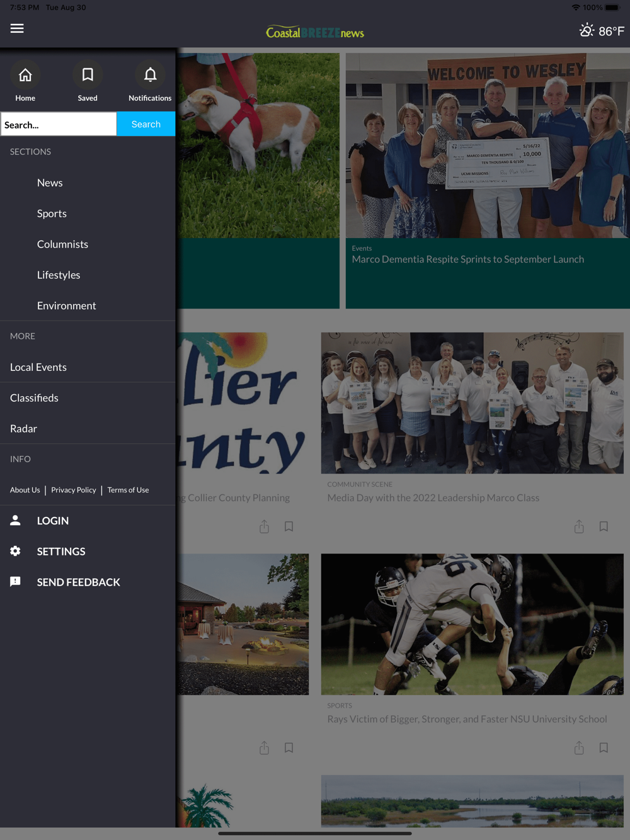Open the Marco Dementia Respite article image

tap(488, 145)
